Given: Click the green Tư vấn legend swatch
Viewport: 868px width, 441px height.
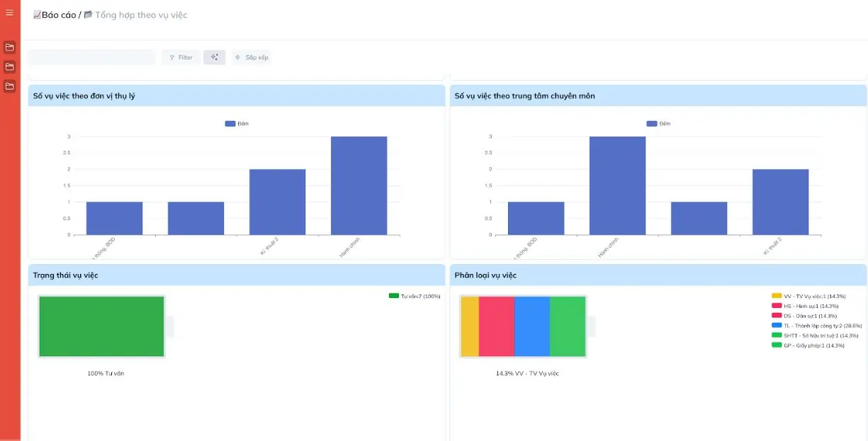Looking at the screenshot, I should coord(394,296).
